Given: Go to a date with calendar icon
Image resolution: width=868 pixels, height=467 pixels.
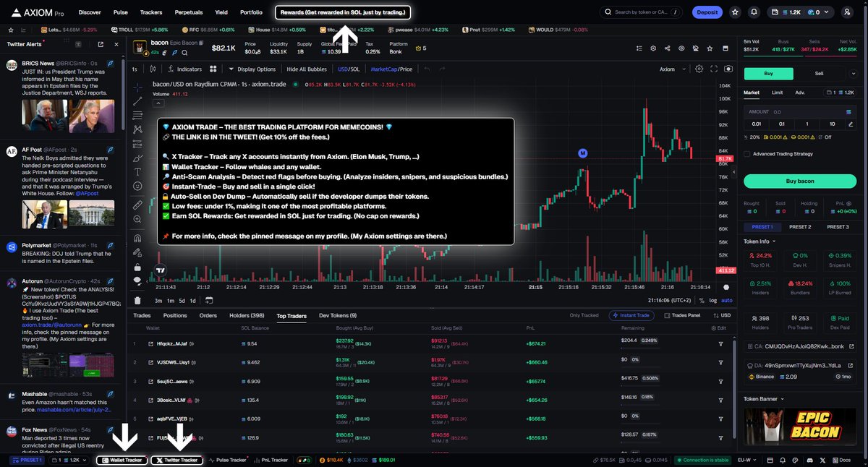Looking at the screenshot, I should coord(209,300).
